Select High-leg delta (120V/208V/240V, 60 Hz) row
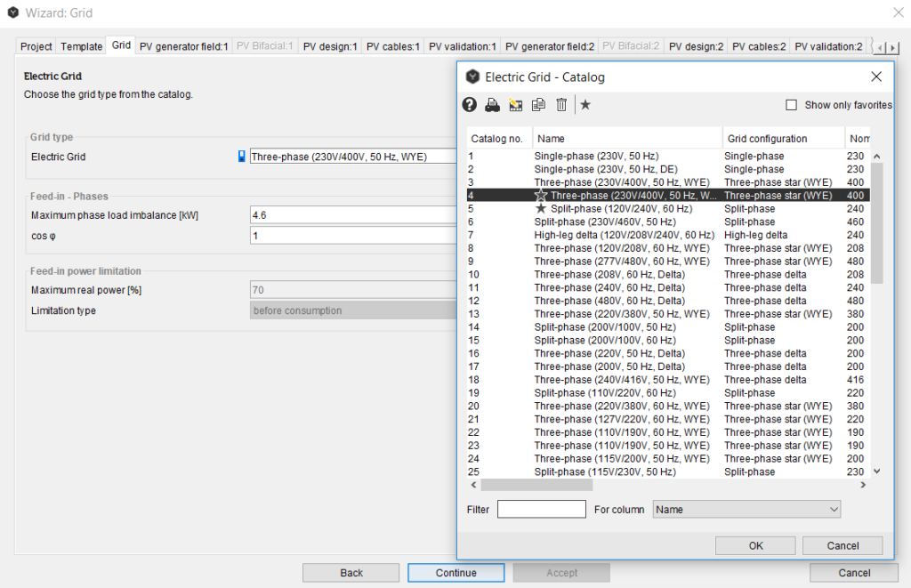 [624, 235]
